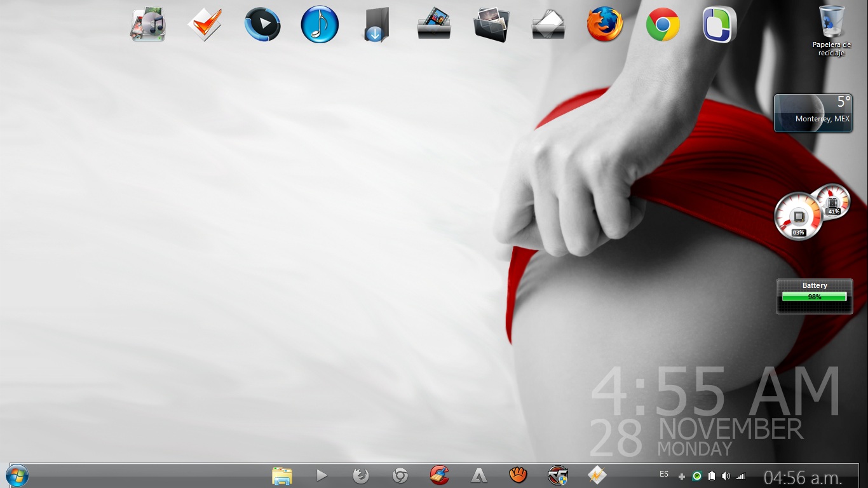
Task: Click the Battery gadget 98% bar
Action: [815, 296]
